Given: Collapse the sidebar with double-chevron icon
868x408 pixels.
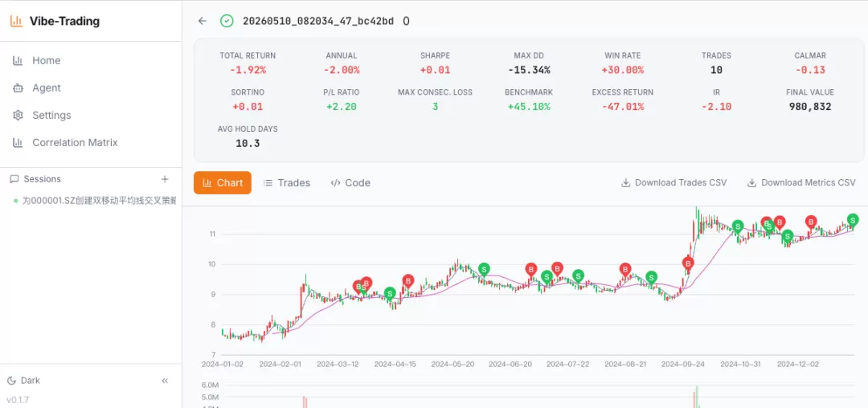Looking at the screenshot, I should (165, 381).
